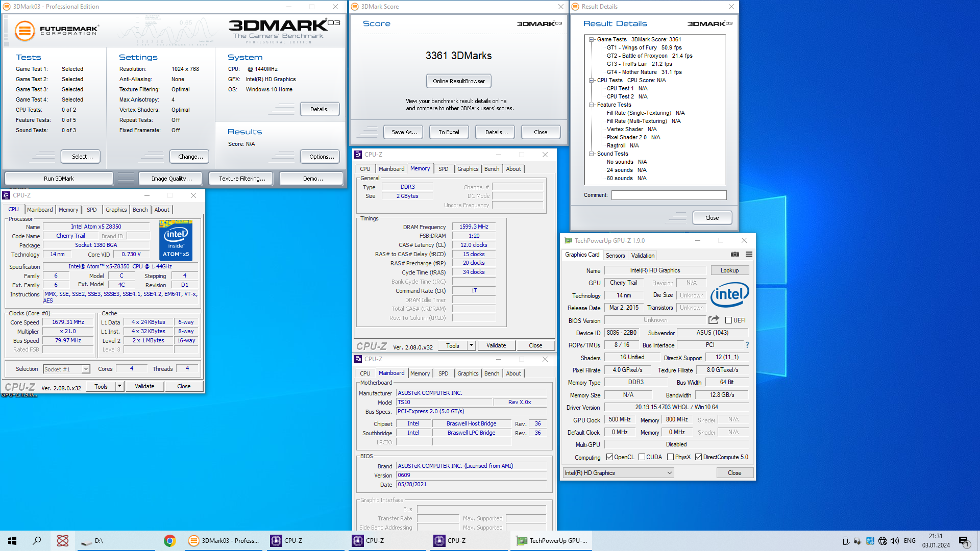Switch to 3DMark03 taskbar button
Screen dimensions: 980x551
pos(224,541)
